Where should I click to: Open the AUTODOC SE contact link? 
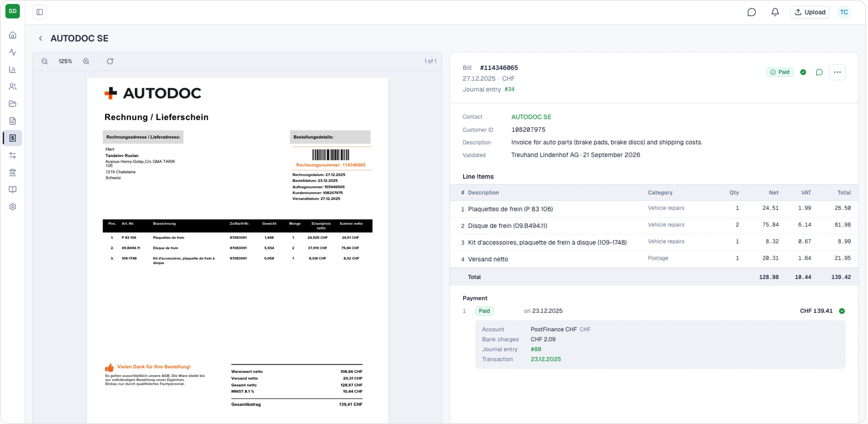click(x=531, y=117)
